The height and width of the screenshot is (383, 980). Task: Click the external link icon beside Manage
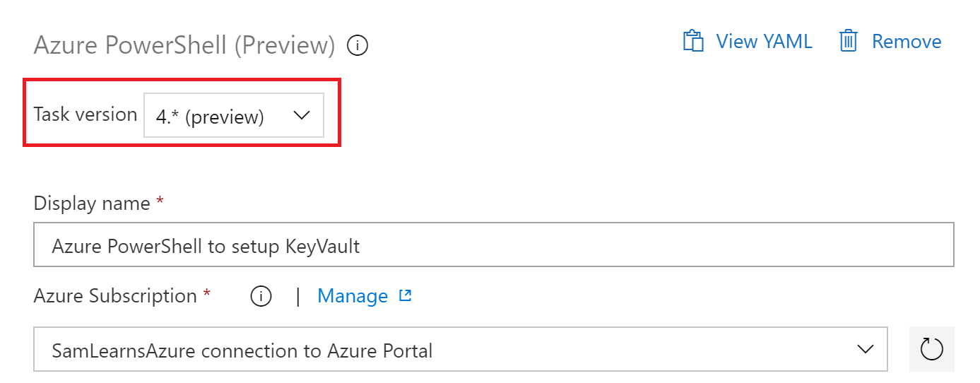click(x=406, y=296)
